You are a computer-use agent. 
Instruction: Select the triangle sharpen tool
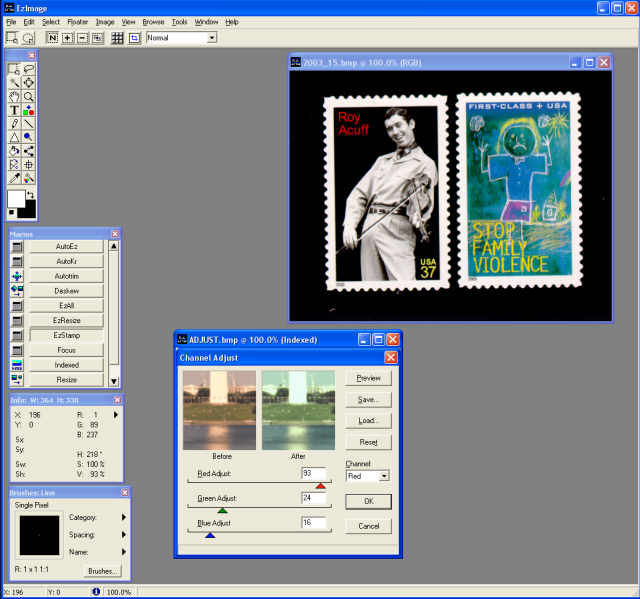click(14, 137)
